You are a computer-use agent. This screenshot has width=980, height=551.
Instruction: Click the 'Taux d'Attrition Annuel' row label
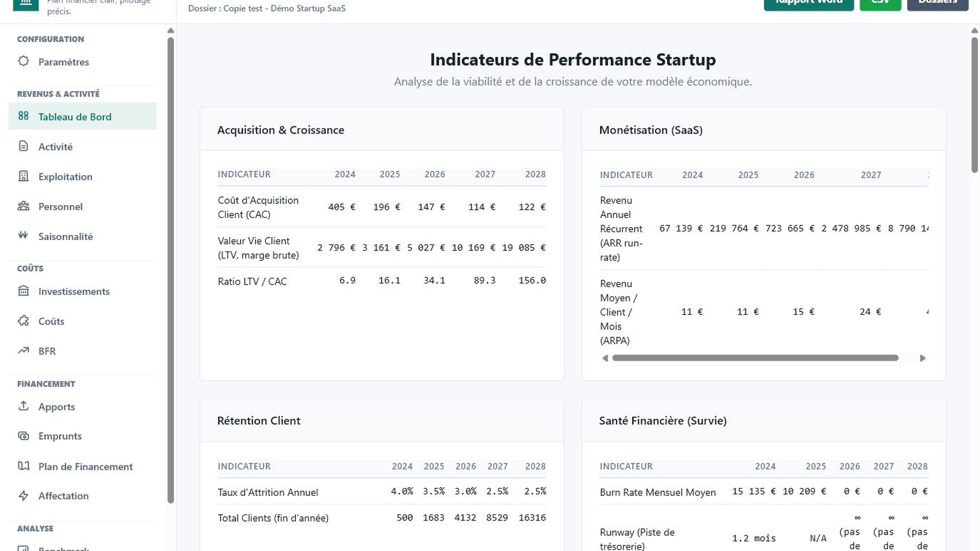pos(268,492)
